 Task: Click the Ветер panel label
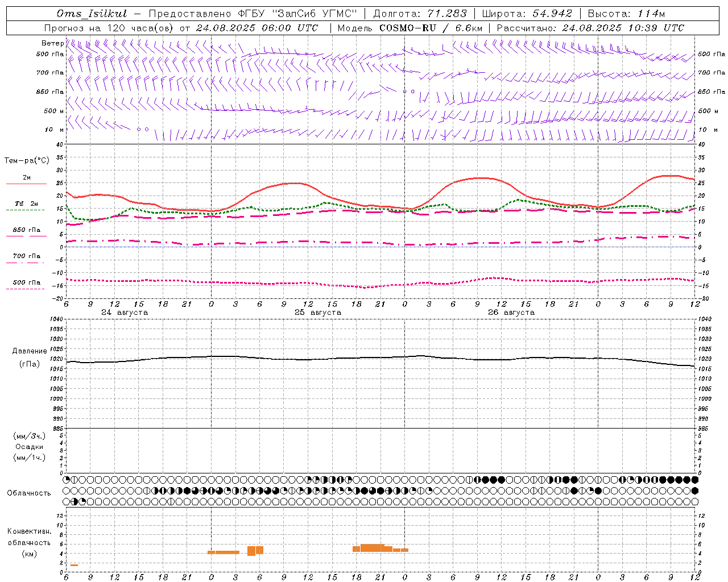(x=52, y=43)
